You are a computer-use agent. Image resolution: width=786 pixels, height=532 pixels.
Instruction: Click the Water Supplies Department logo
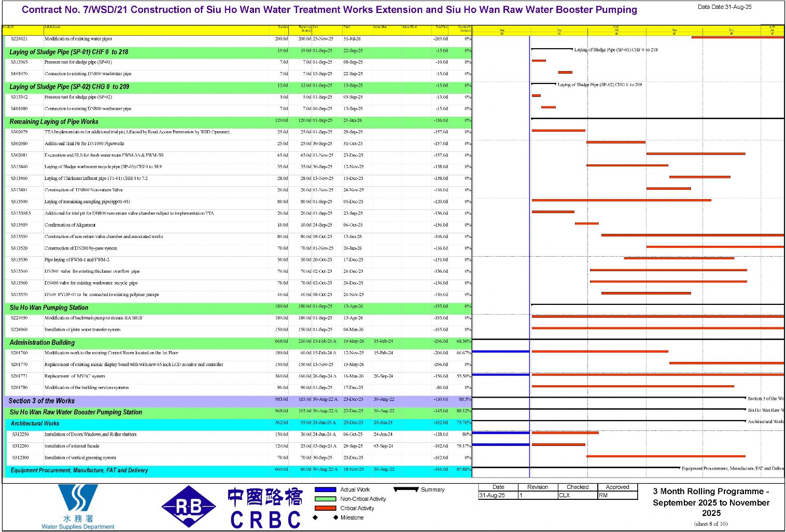point(78,507)
